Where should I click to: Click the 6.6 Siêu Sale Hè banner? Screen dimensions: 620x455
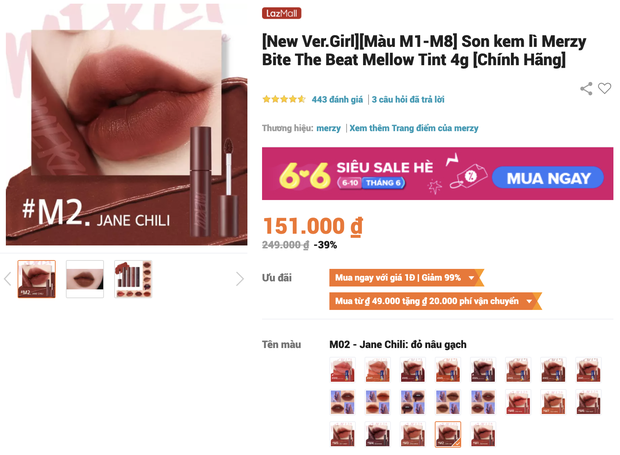(437, 174)
